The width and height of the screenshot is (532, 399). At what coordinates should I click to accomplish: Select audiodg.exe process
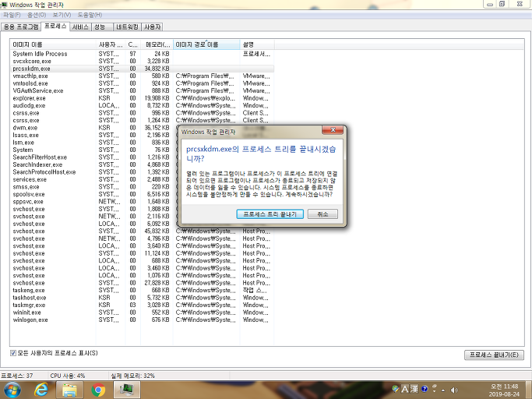coord(143,106)
